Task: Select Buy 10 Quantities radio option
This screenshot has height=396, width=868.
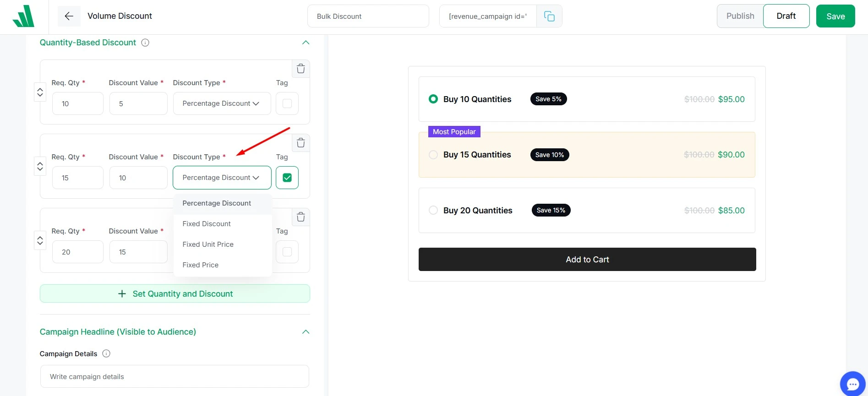Action: pyautogui.click(x=433, y=99)
